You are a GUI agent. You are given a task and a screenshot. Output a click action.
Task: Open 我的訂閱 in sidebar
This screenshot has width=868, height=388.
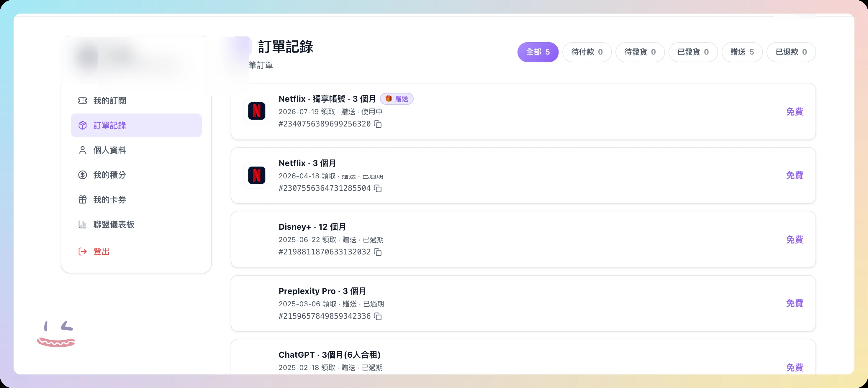[136, 101]
